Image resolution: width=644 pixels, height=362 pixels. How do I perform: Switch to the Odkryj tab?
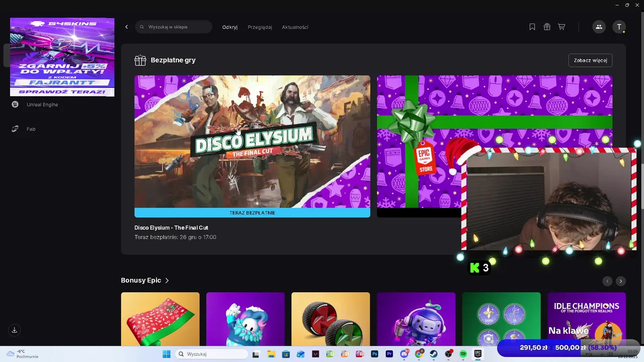230,27
